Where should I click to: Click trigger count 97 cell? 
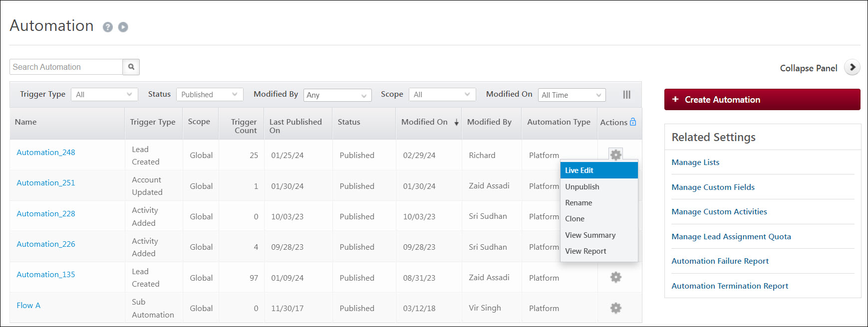pyautogui.click(x=254, y=278)
